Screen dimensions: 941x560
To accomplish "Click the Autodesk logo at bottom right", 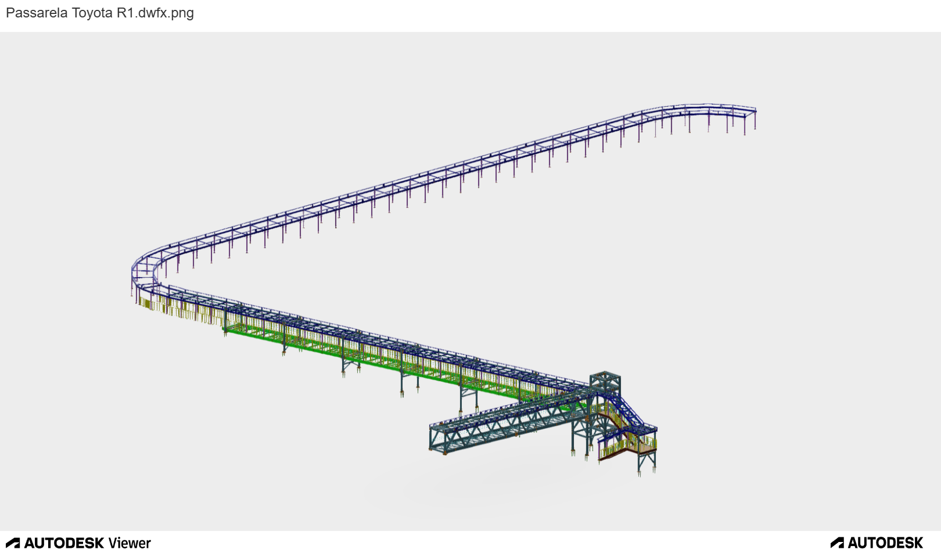I will click(x=877, y=543).
